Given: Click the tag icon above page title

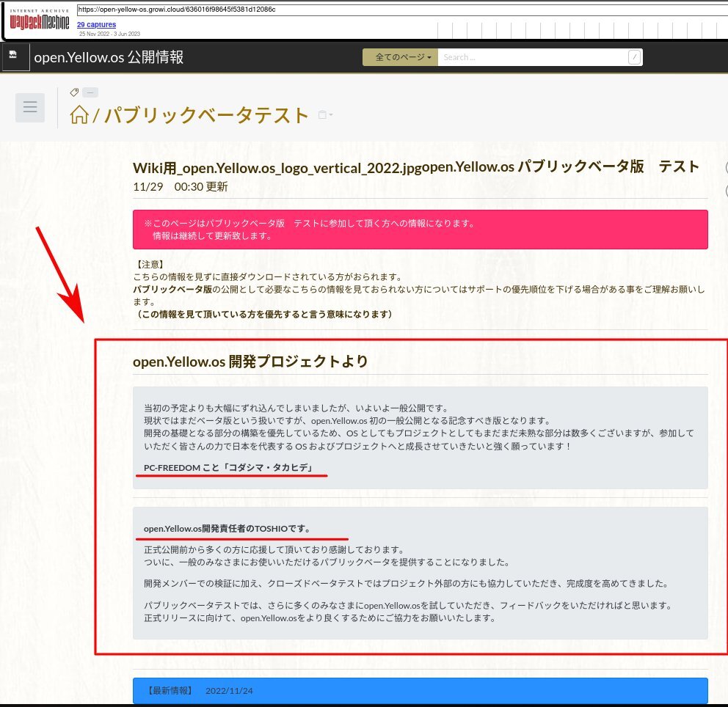Looking at the screenshot, I should click(74, 92).
